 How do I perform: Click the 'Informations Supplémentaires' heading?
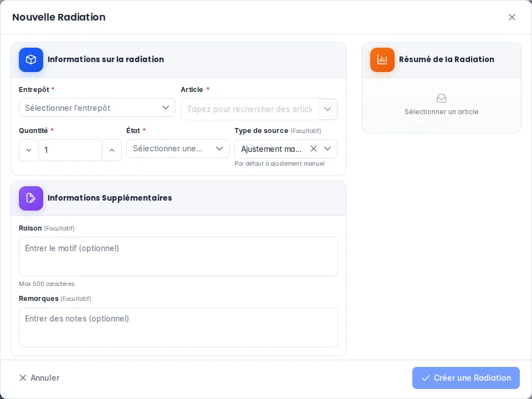point(110,198)
